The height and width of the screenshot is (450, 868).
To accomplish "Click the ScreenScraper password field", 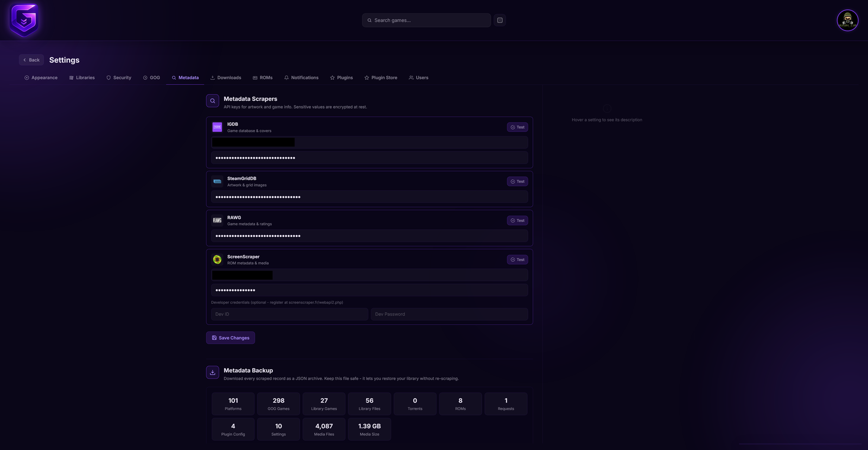I will coord(369,290).
